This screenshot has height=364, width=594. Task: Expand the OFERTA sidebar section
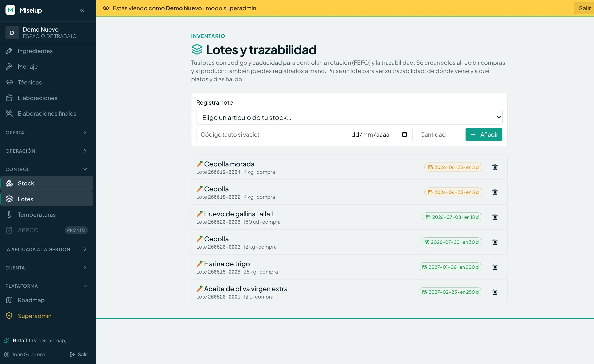pos(46,133)
